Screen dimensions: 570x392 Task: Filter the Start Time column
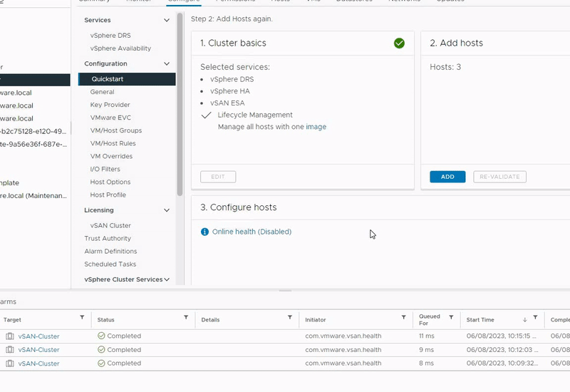535,317
